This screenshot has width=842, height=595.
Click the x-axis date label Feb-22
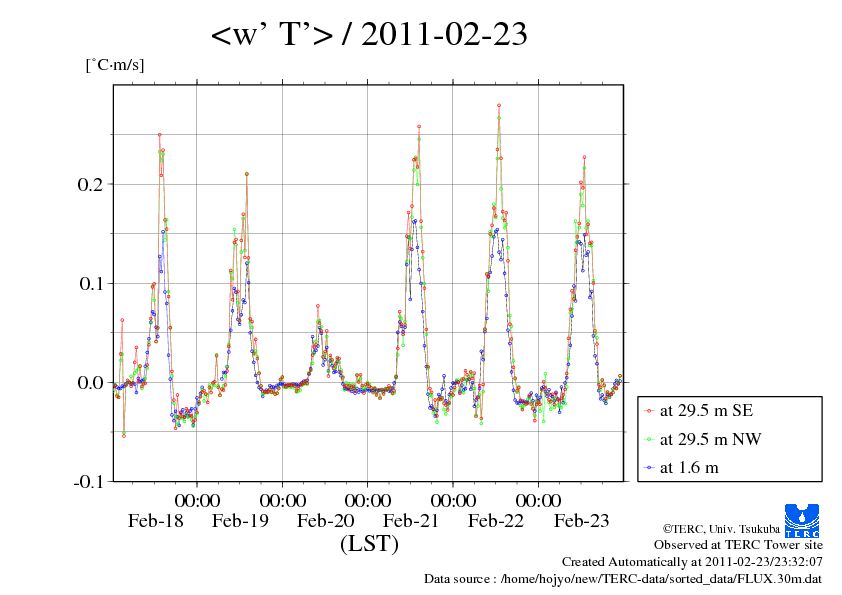496,520
